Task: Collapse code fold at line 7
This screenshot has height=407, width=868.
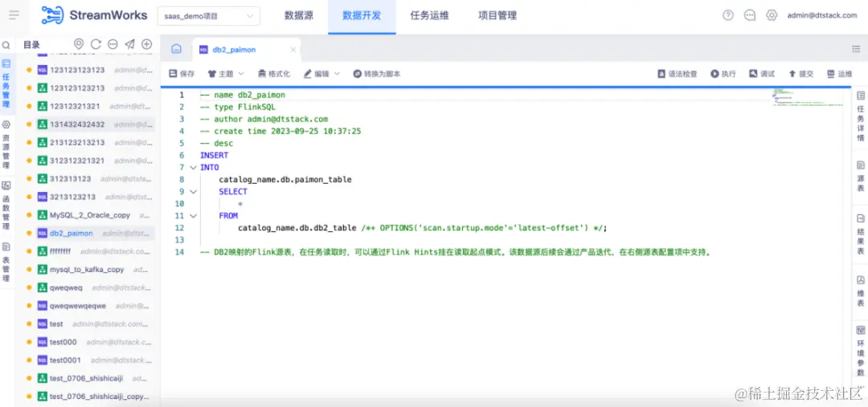Action: click(x=192, y=168)
